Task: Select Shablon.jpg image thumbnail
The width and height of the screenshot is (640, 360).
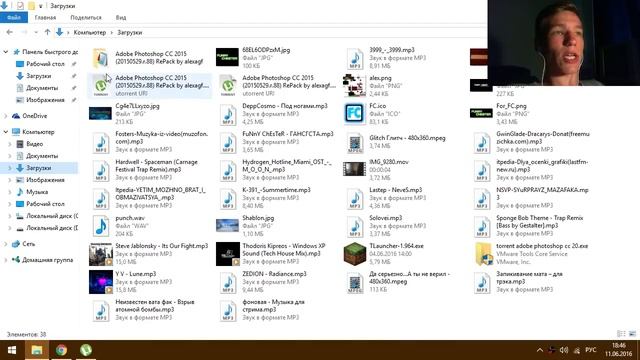Action: point(227,225)
